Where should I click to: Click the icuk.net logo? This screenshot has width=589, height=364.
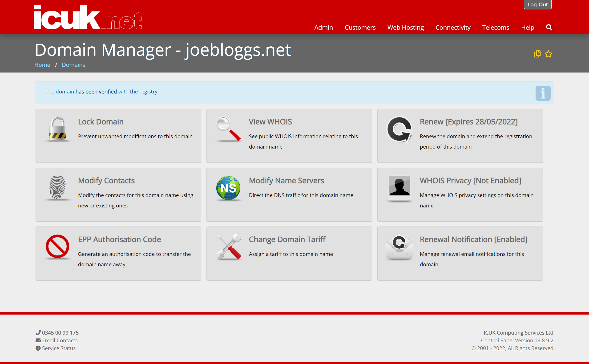pyautogui.click(x=88, y=17)
